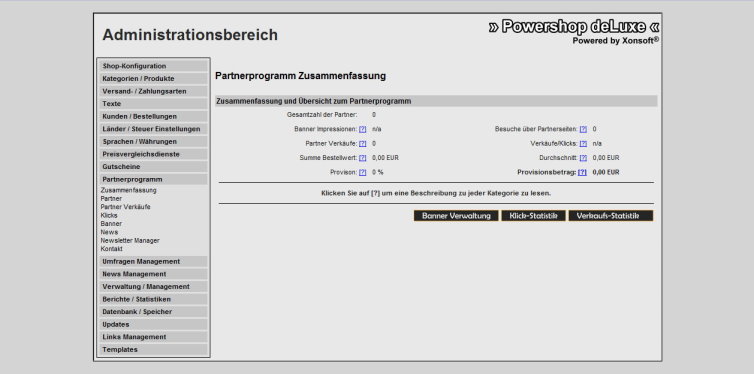This screenshot has width=754, height=374.
Task: Open help [?] next to Banner Impressionen
Action: coord(363,129)
